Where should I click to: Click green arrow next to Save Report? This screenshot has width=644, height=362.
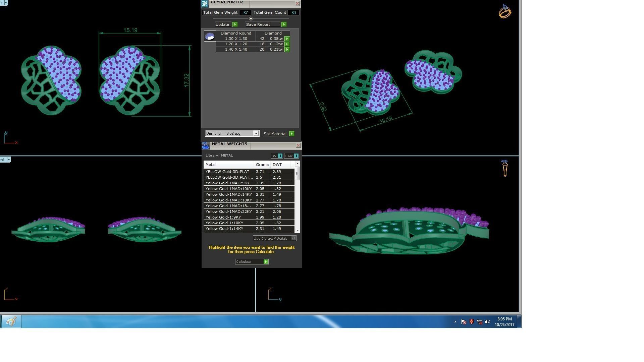coord(284,24)
